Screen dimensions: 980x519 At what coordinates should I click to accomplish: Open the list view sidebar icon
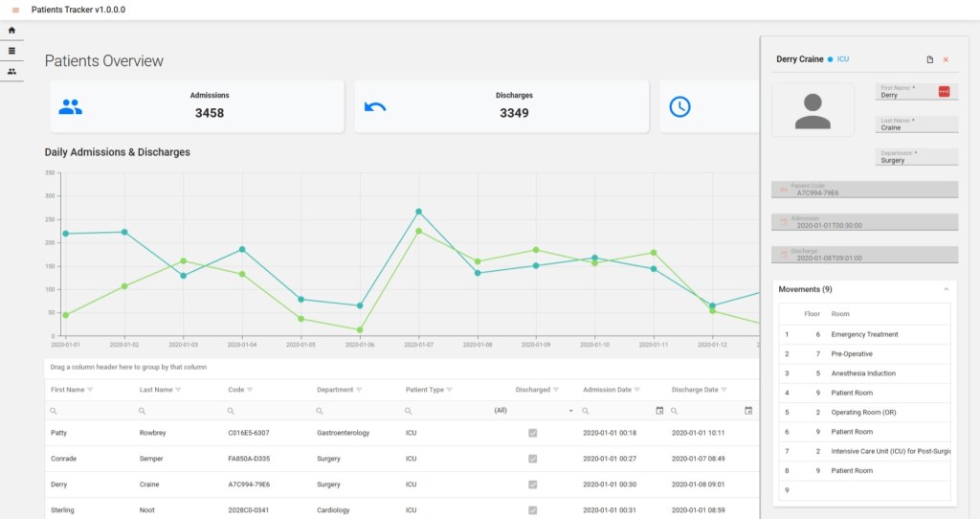click(x=11, y=51)
